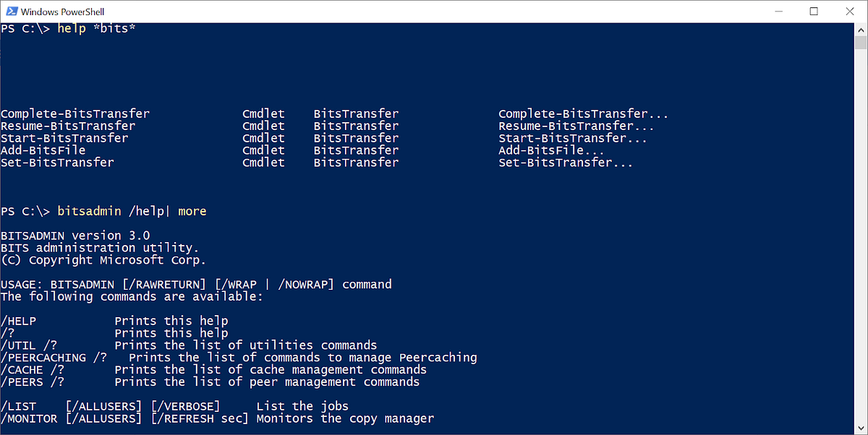Click the scrollbar down arrow

860,428
